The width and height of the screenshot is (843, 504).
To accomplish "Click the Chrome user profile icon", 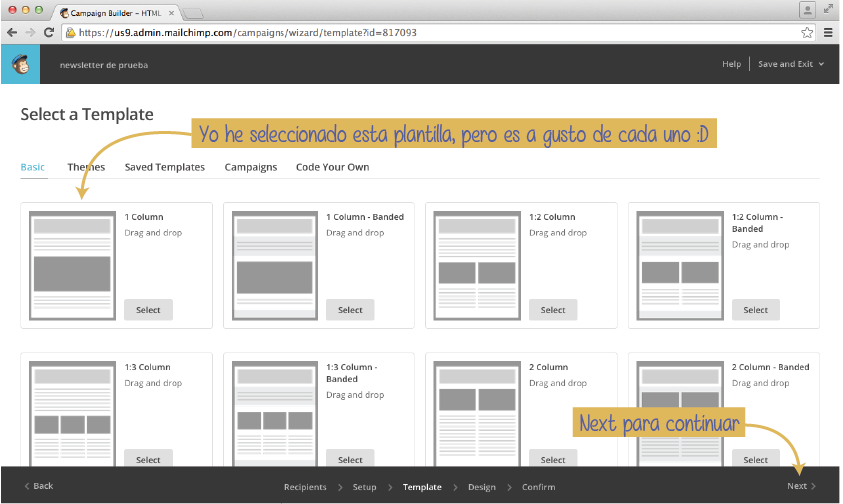I will [807, 10].
